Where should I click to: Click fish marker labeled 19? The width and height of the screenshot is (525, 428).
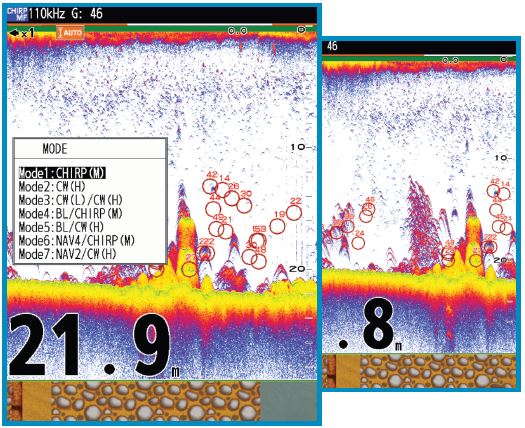(x=277, y=226)
